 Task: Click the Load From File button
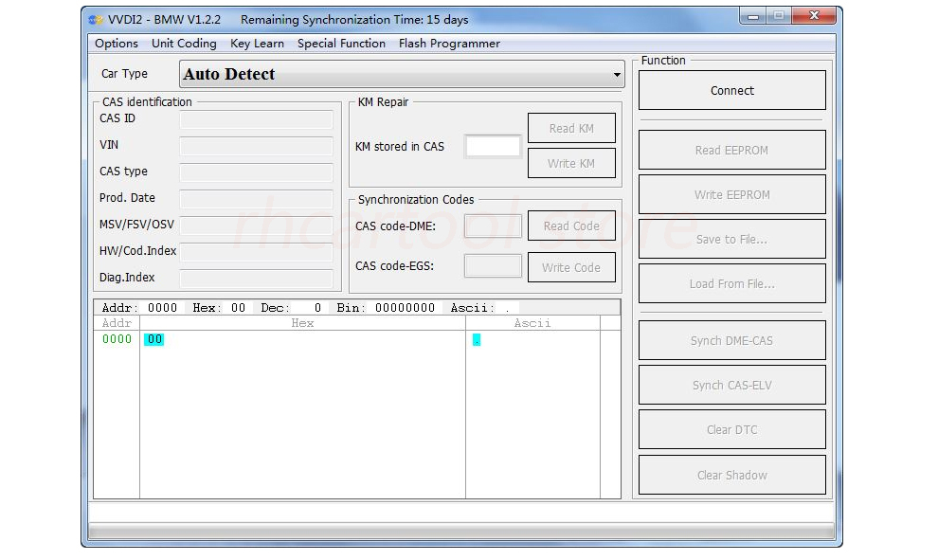(x=732, y=283)
